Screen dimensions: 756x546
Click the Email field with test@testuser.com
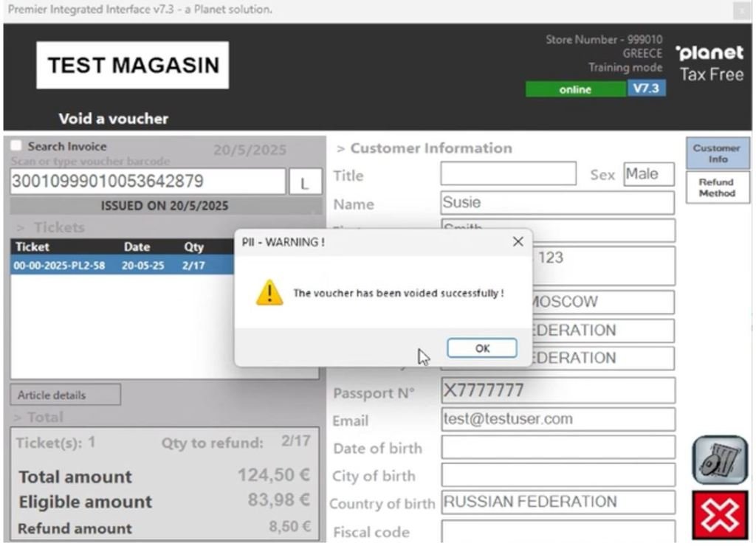pos(557,419)
